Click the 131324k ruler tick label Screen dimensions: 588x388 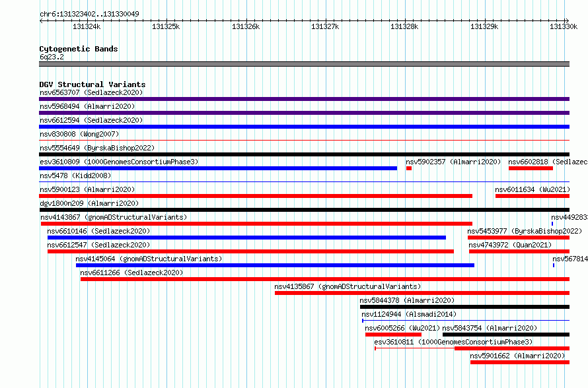coord(87,26)
